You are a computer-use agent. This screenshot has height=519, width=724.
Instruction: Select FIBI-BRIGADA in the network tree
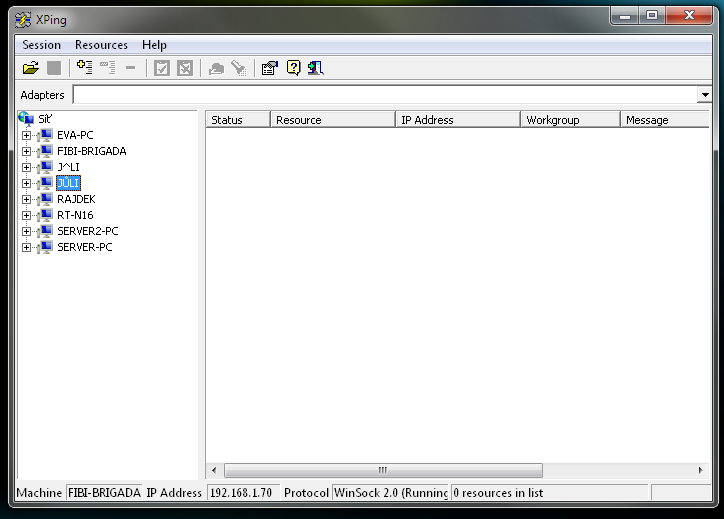coord(91,151)
